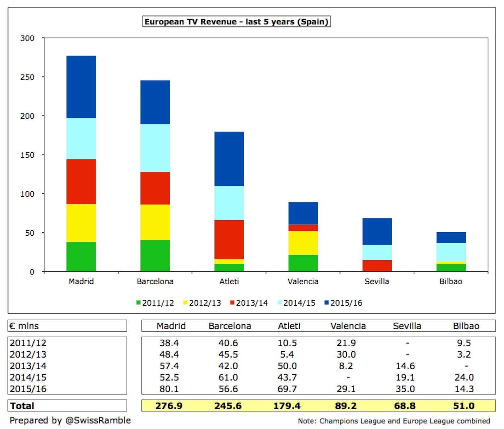
Task: Select Valencia's dark blue 2015/16 bar segment
Action: [x=303, y=213]
